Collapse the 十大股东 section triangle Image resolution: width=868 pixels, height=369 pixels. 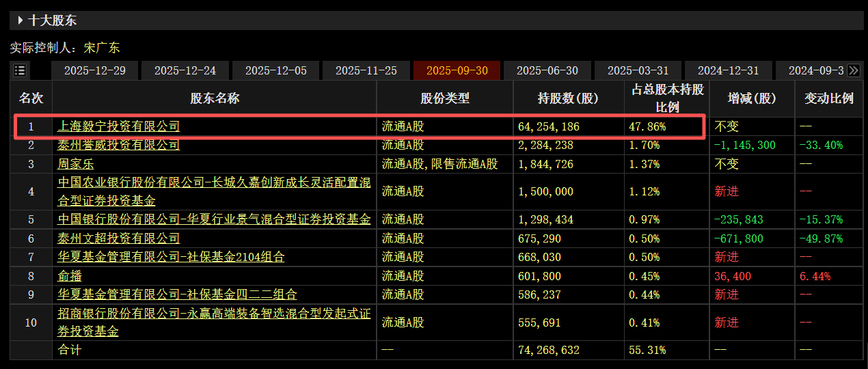(21, 20)
